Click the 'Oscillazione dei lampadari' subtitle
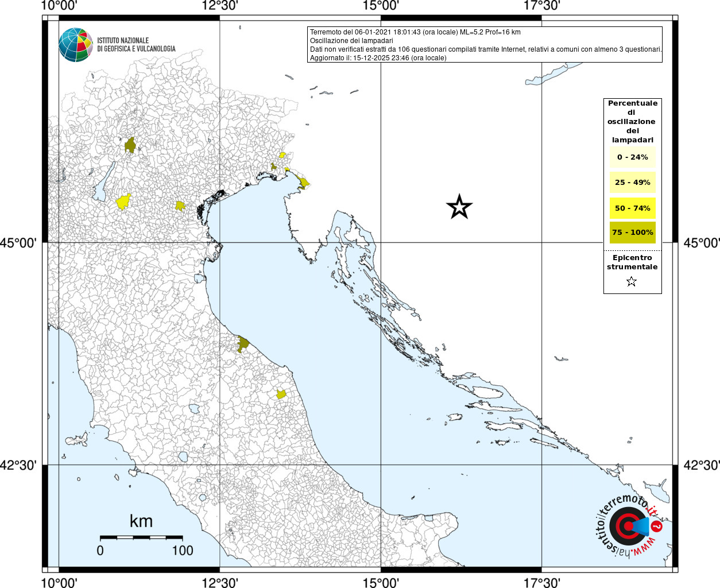The height and width of the screenshot is (588, 720). 351,41
